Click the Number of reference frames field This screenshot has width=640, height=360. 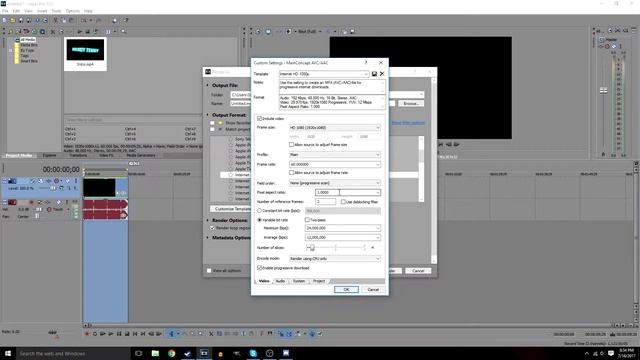click(326, 202)
